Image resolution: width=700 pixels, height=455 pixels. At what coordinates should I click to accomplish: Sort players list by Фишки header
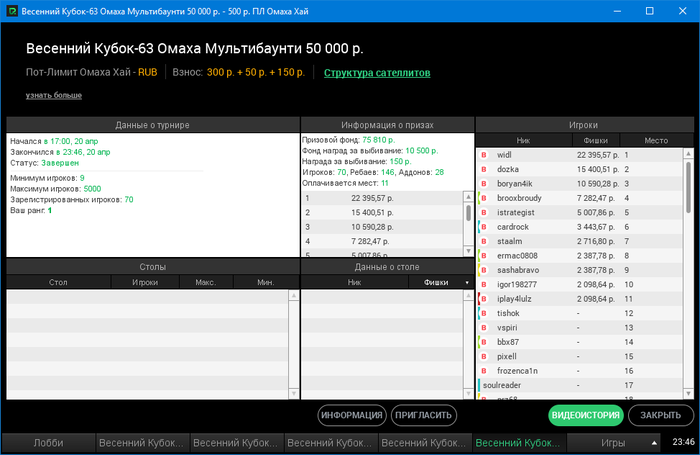click(596, 140)
